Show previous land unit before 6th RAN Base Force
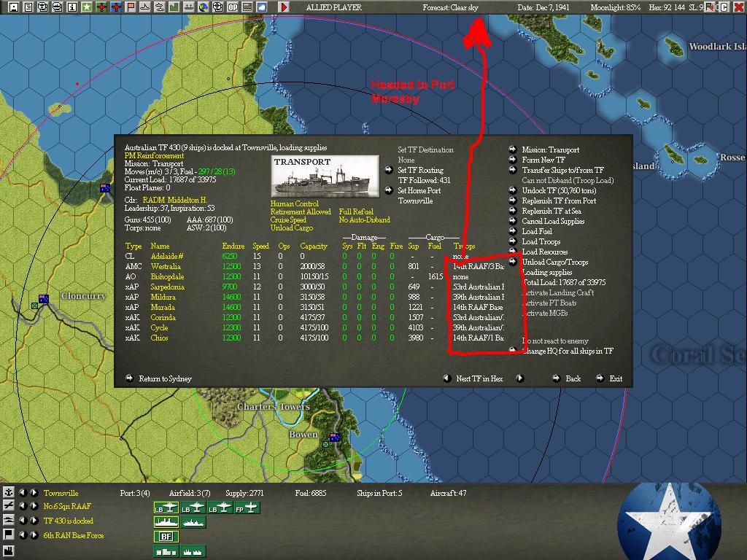 (23, 534)
